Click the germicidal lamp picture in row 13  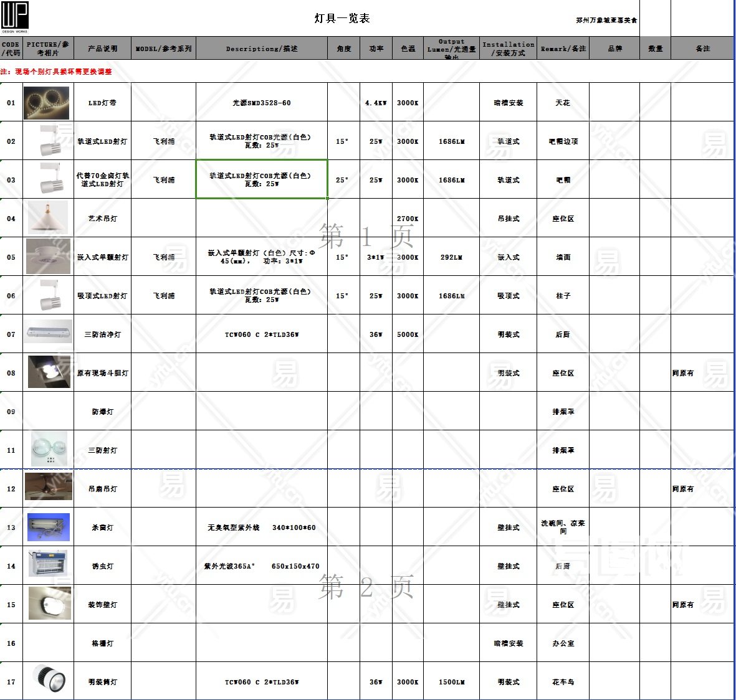[48, 527]
